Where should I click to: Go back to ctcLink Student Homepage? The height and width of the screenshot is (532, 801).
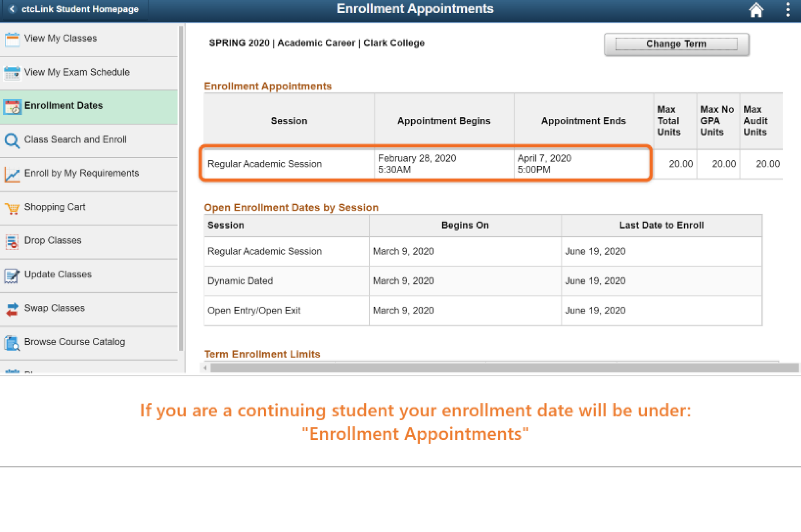coord(74,9)
